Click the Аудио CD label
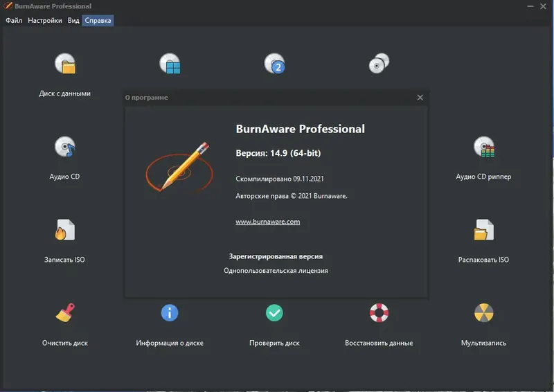The width and height of the screenshot is (554, 392). coord(64,177)
